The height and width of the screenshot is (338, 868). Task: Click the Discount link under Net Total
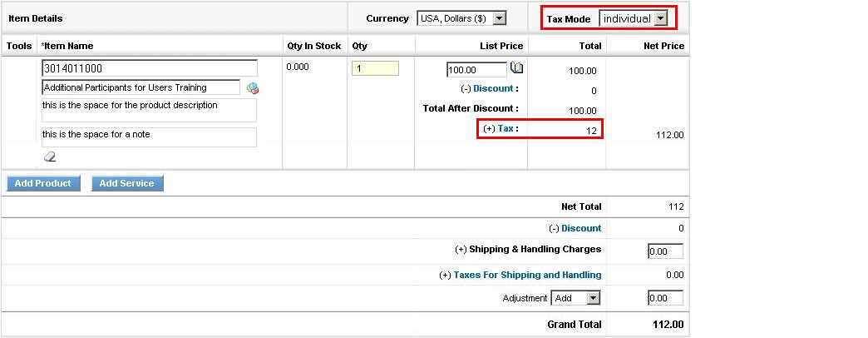[x=581, y=228]
